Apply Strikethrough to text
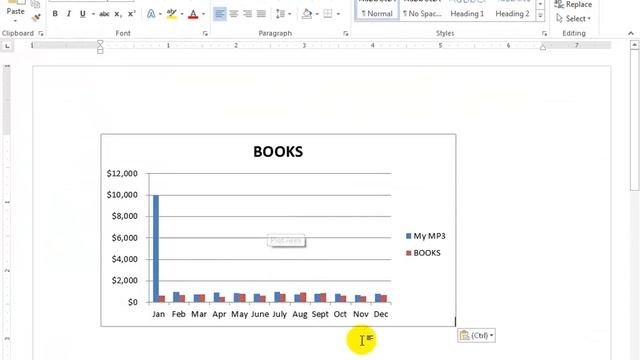Viewport: 640px width, 360px height. coord(104,14)
